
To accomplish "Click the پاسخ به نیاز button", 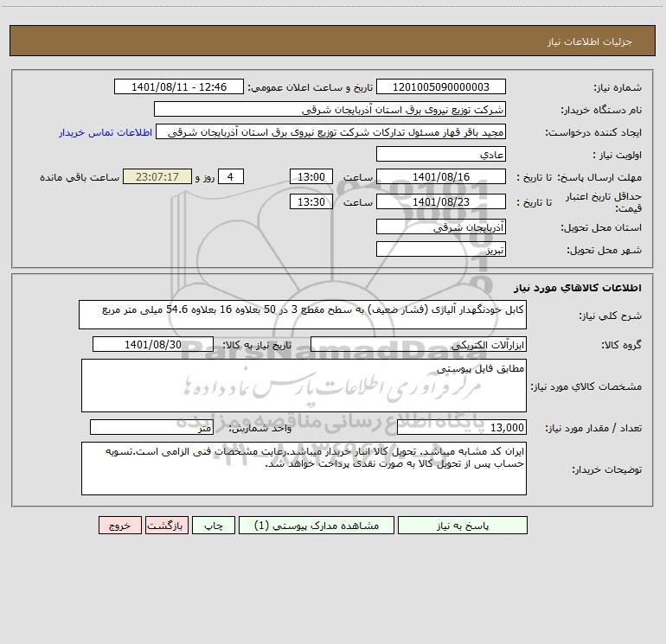I will coord(463,525).
